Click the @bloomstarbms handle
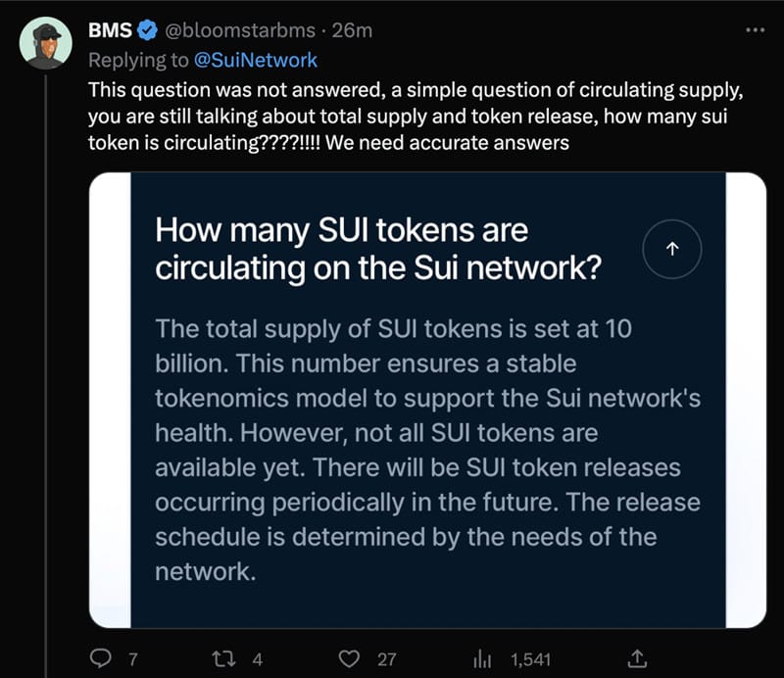Viewport: 784px width, 678px height. pyautogui.click(x=240, y=30)
